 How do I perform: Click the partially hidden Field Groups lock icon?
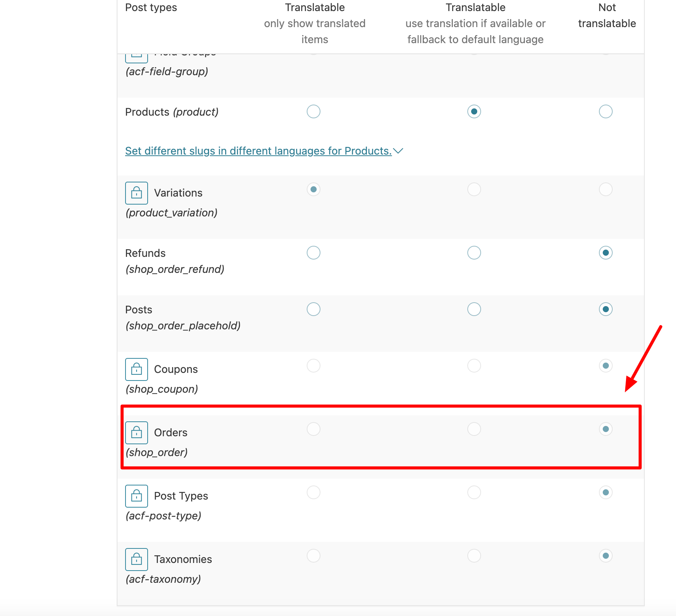[x=137, y=58]
